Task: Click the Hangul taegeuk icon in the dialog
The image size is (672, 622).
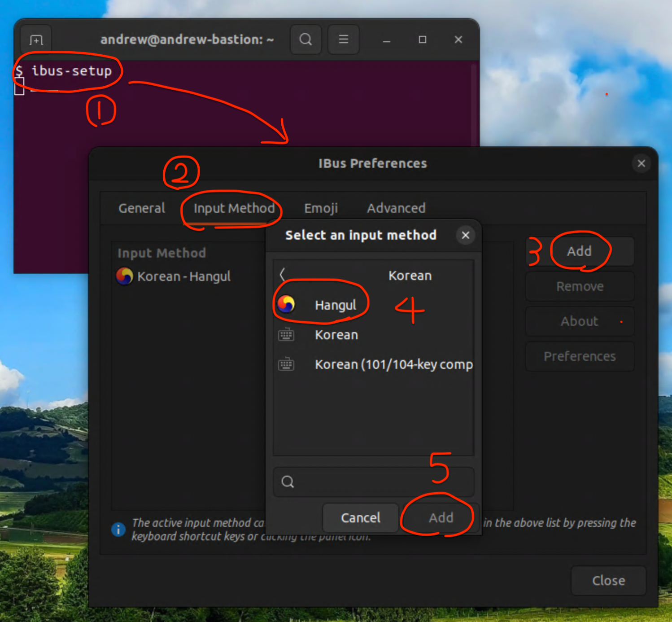Action: pyautogui.click(x=286, y=304)
